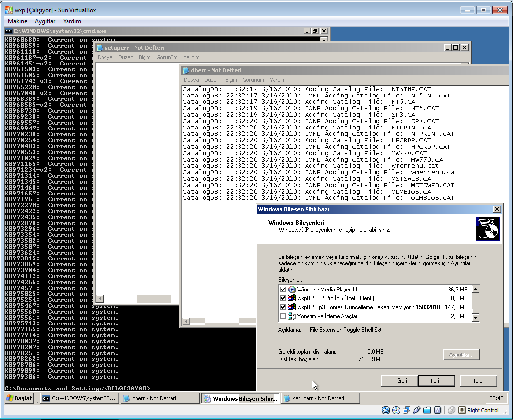513x420 pixels.
Task: Click the 147,3 MB size value
Action: [456, 307]
